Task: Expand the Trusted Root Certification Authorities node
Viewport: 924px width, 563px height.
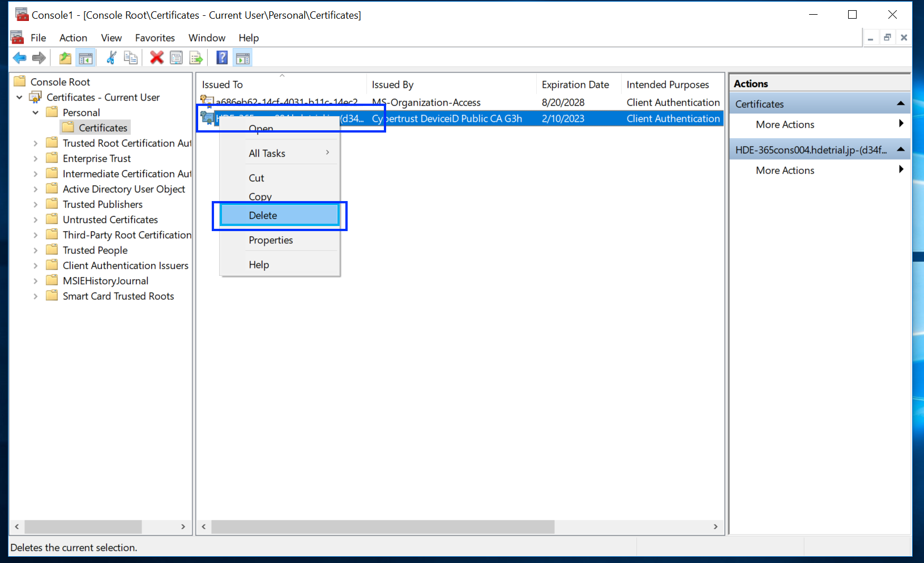Action: point(36,143)
